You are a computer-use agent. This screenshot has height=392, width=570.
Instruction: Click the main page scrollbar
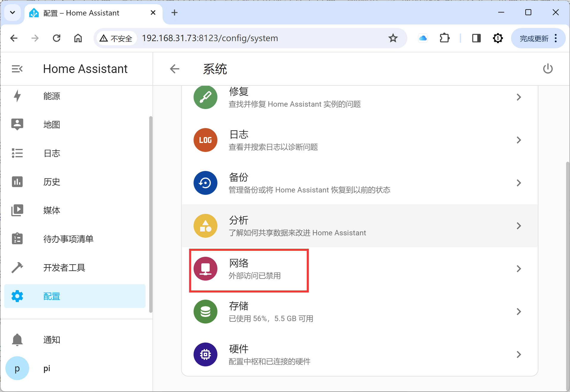pos(568,276)
